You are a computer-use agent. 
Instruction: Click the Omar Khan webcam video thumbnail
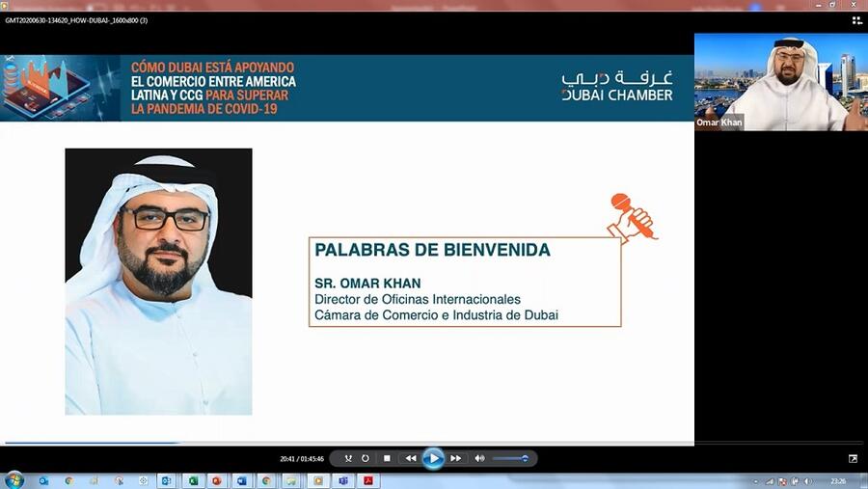781,82
